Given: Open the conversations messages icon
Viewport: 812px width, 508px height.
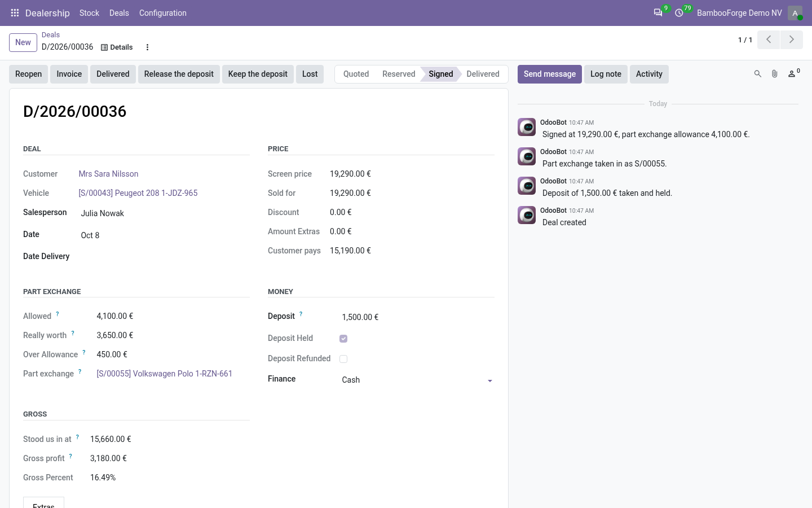Looking at the screenshot, I should [658, 13].
